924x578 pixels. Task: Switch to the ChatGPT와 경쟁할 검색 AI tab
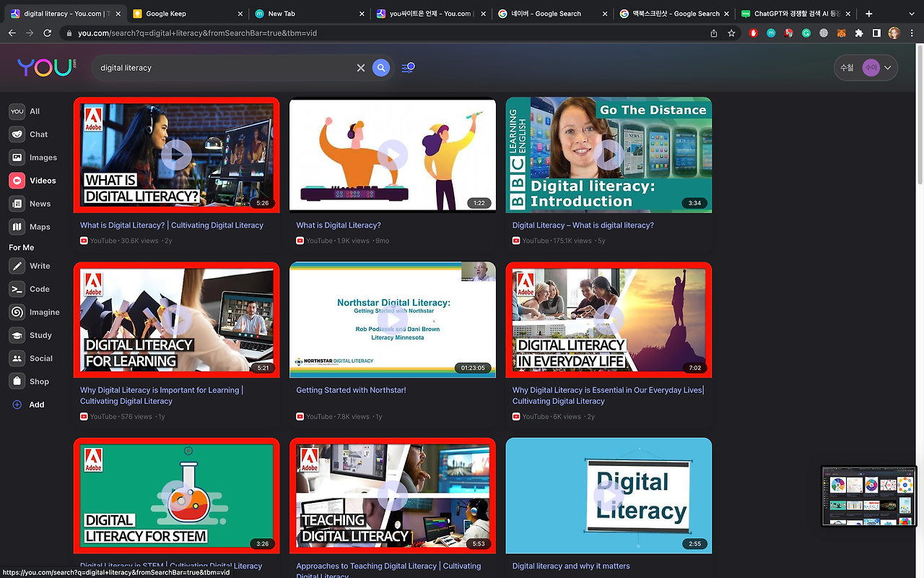pos(796,14)
